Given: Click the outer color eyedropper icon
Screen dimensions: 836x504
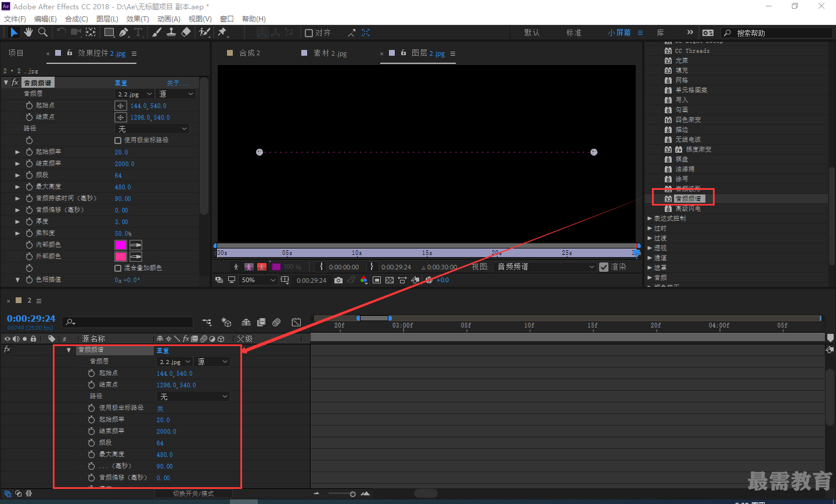Looking at the screenshot, I should click(136, 257).
